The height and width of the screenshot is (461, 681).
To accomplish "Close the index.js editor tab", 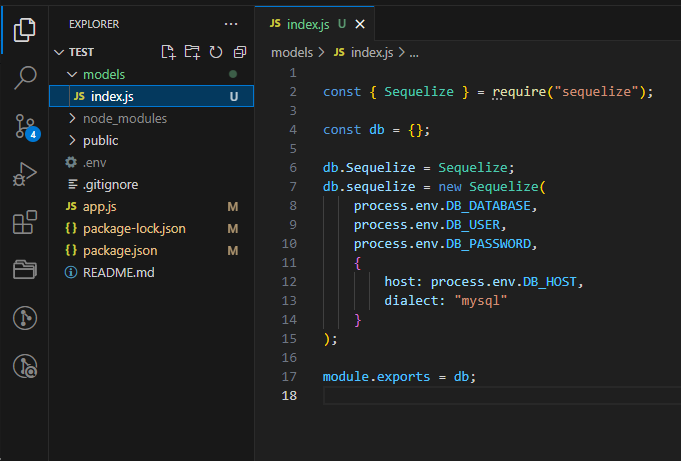I will pos(361,23).
